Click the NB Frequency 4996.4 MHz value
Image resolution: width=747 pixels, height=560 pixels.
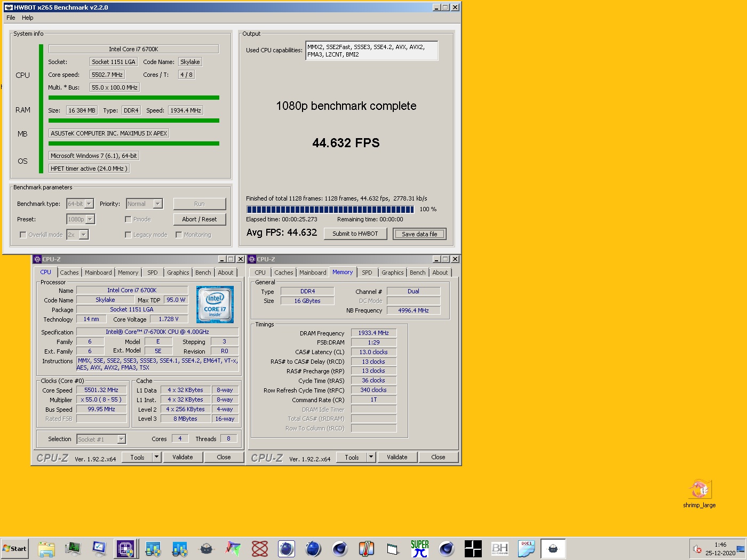[414, 310]
